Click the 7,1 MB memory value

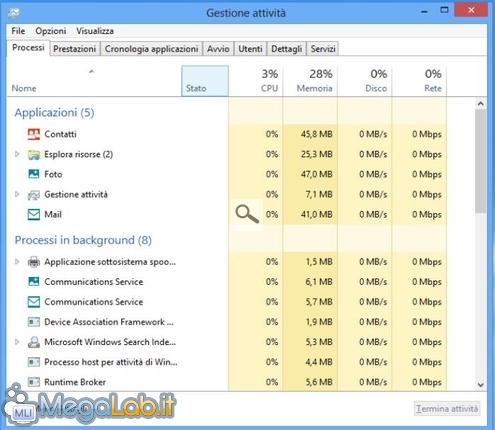pyautogui.click(x=319, y=194)
